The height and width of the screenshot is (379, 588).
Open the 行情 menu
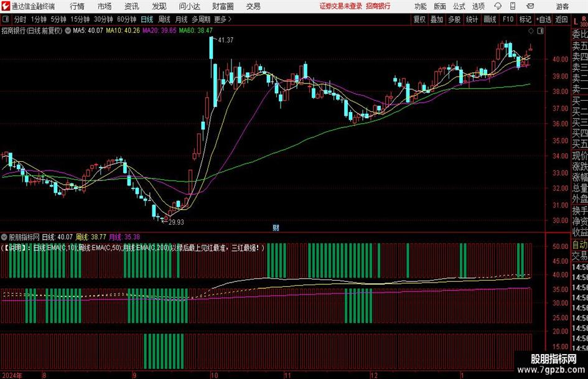click(x=77, y=6)
